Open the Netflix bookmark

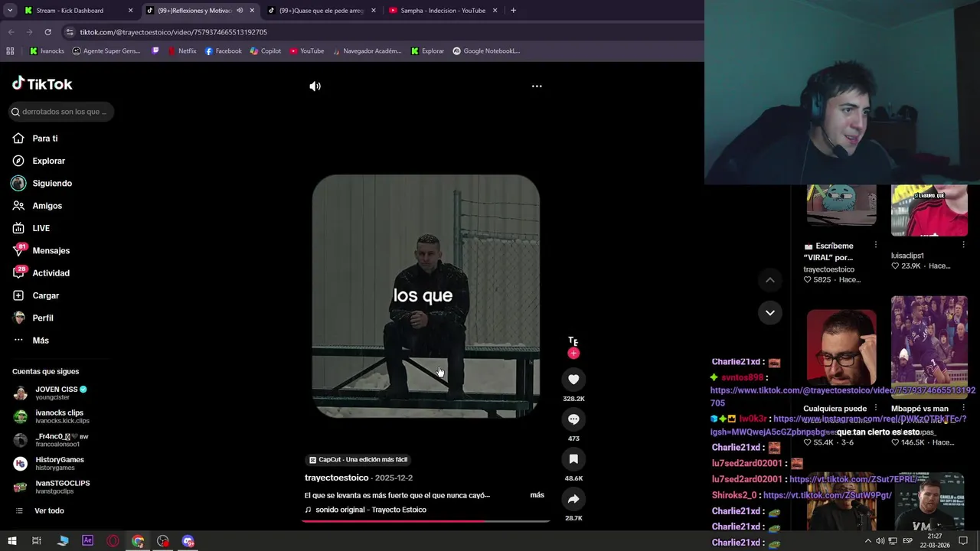pyautogui.click(x=182, y=51)
